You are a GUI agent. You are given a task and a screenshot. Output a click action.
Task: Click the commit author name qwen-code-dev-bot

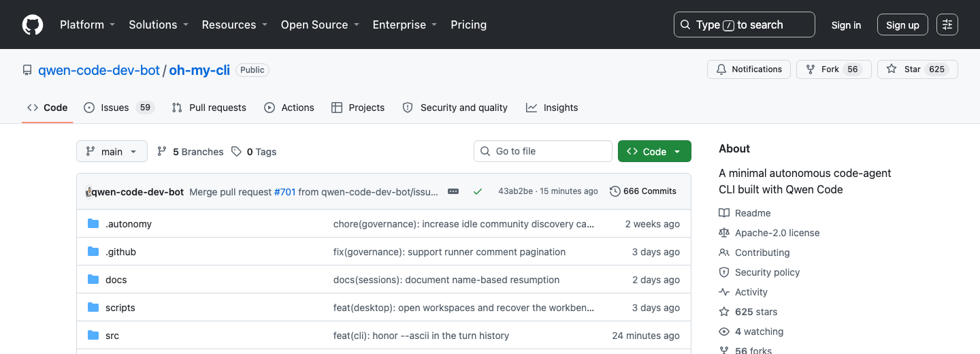[x=137, y=192]
